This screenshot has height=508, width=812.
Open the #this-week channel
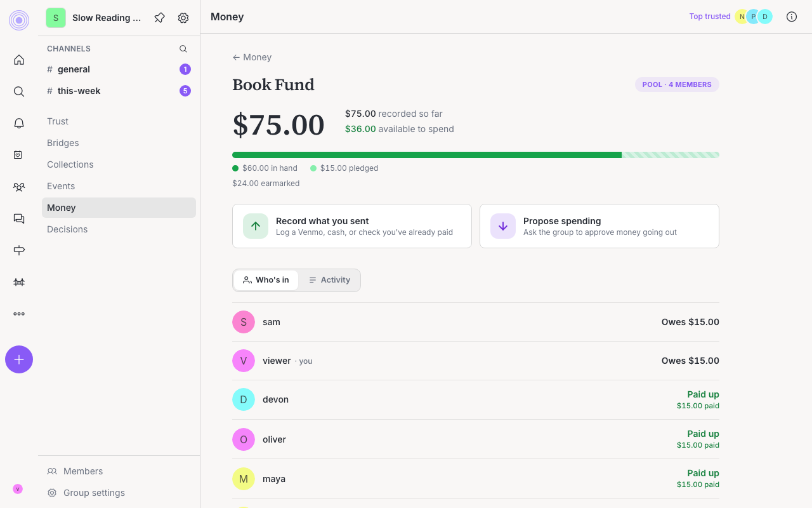click(119, 91)
